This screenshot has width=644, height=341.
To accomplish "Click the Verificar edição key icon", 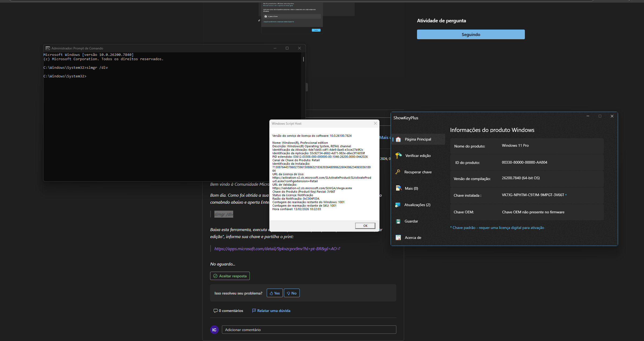I will [x=398, y=156].
